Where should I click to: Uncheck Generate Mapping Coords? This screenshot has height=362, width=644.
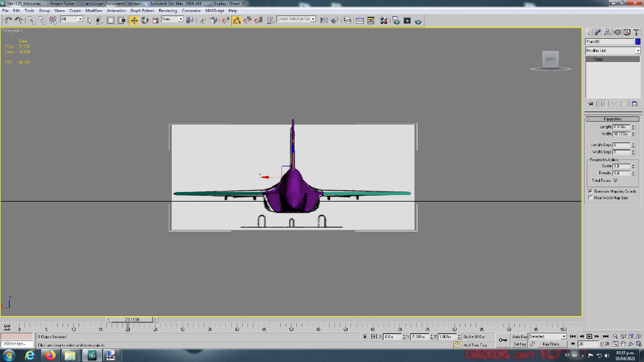point(591,191)
